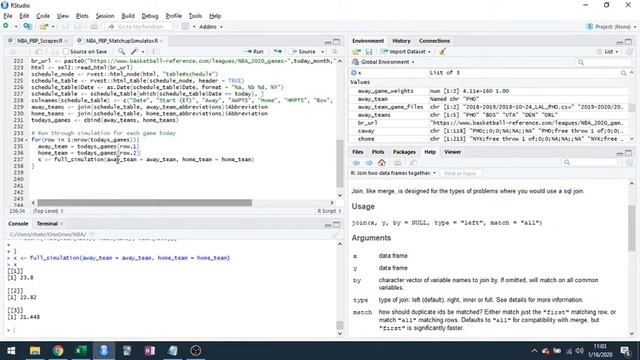Click the blue expand icon beside x
This screenshot has width=640, height=360.
click(354, 73)
